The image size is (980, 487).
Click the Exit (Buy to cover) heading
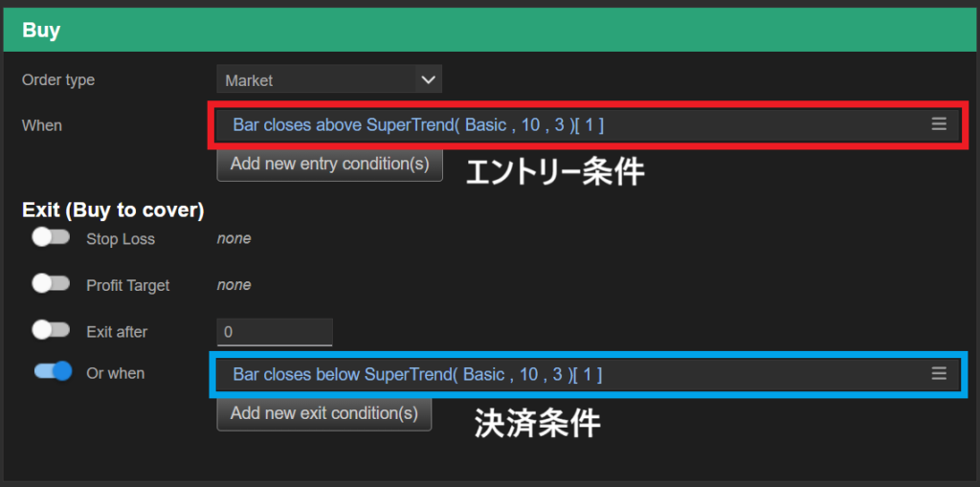pos(113,209)
